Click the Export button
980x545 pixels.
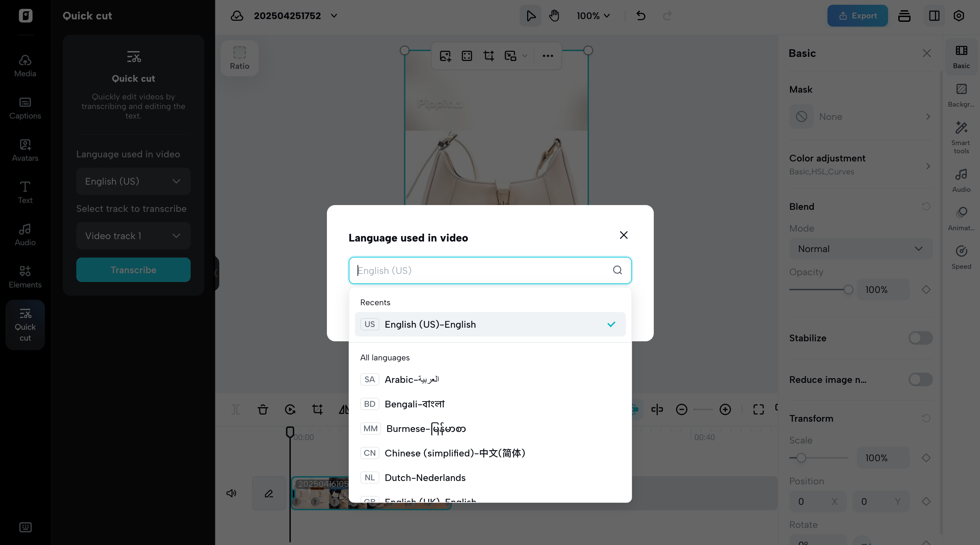pos(857,16)
